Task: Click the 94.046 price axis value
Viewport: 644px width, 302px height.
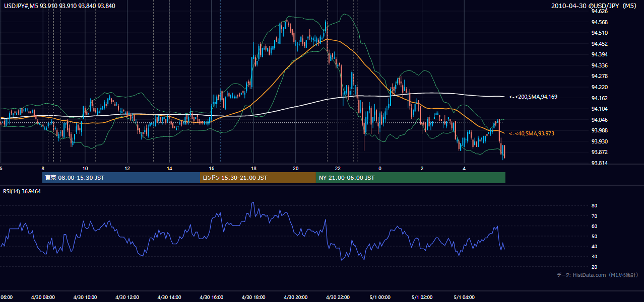Action: [600, 120]
